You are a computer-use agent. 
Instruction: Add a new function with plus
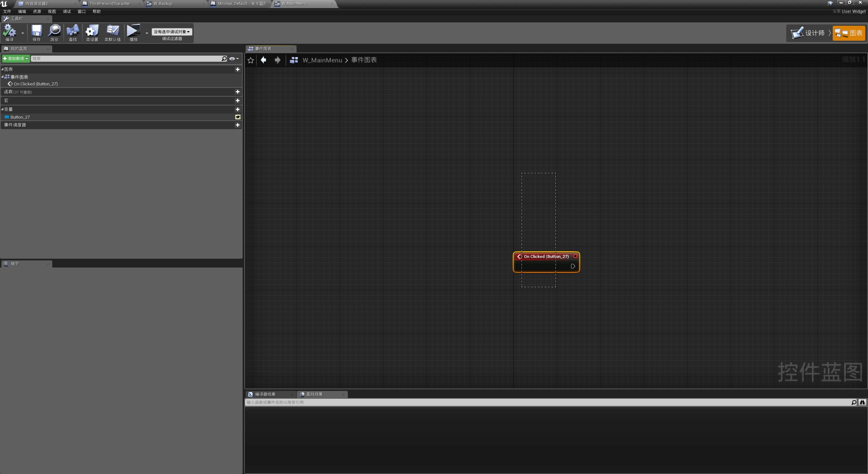238,92
